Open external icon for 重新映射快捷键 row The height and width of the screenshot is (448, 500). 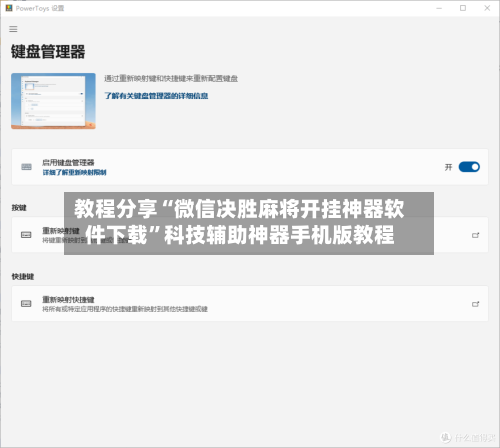[476, 304]
